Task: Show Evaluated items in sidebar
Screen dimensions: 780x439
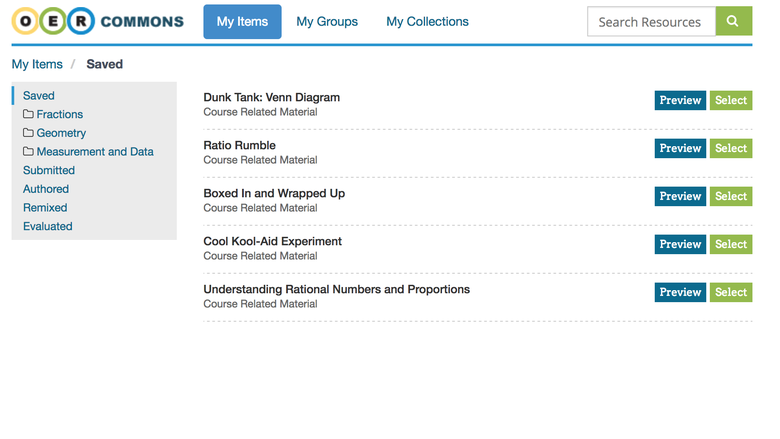Action: pos(48,226)
